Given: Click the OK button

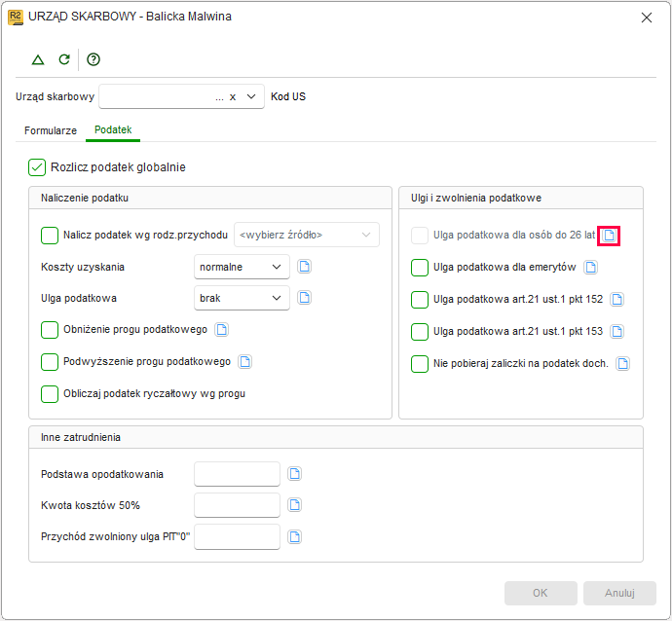Looking at the screenshot, I should tap(541, 593).
